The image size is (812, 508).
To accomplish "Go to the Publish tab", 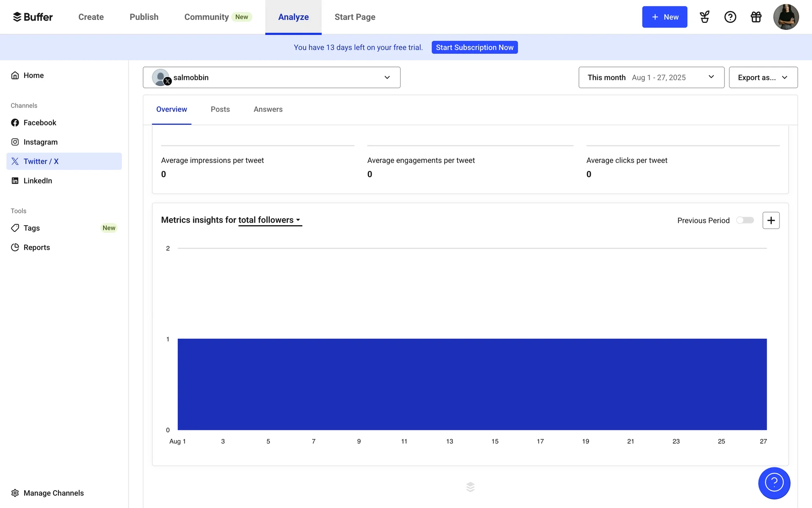I will (144, 17).
